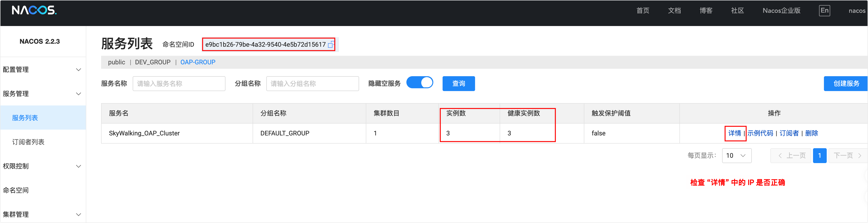Open 博客 in the top navigation
Image resolution: width=868 pixels, height=223 pixels.
(x=706, y=10)
